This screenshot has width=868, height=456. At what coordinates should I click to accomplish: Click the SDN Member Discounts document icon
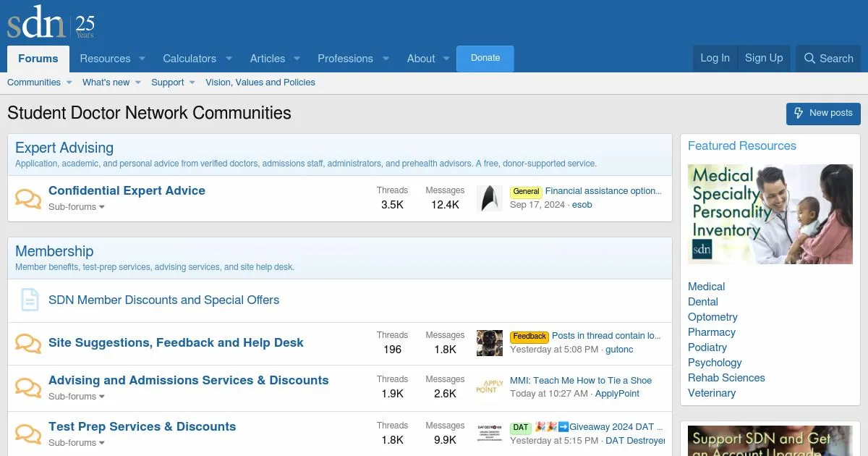click(29, 300)
